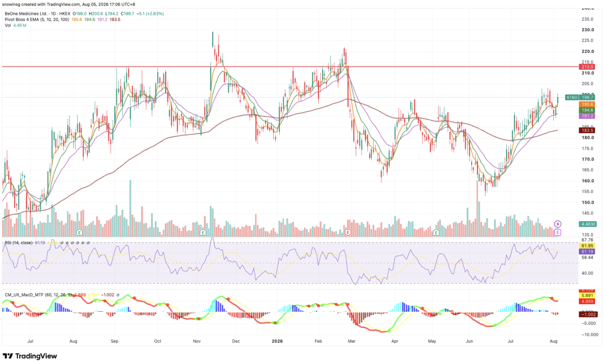
Task: Click the ø symbol in MACD legend
Action: [x=118, y=295]
